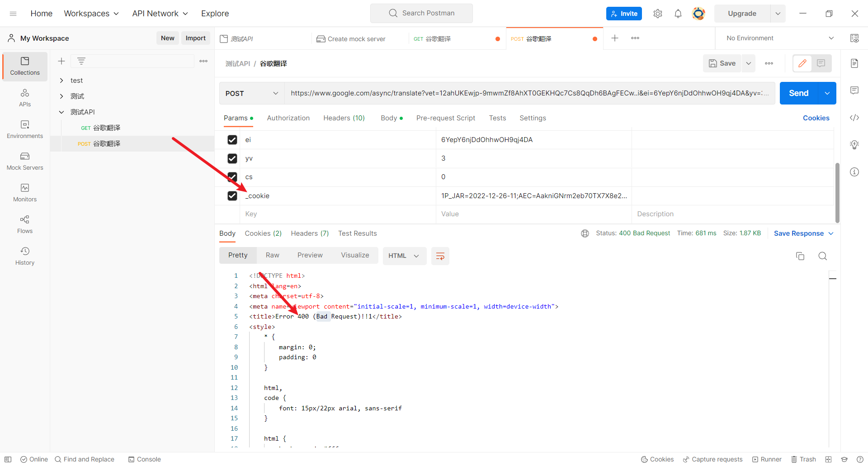This screenshot has width=868, height=466.
Task: Expand the test collection folder
Action: pyautogui.click(x=61, y=81)
